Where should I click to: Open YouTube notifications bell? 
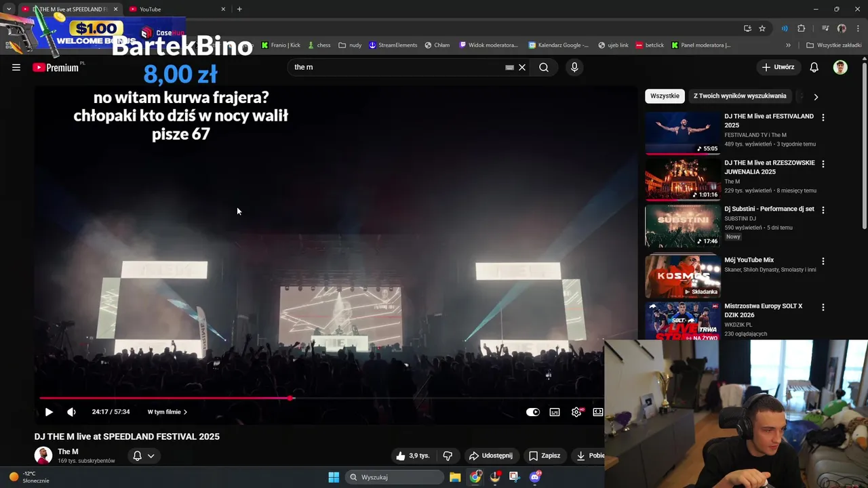[814, 67]
